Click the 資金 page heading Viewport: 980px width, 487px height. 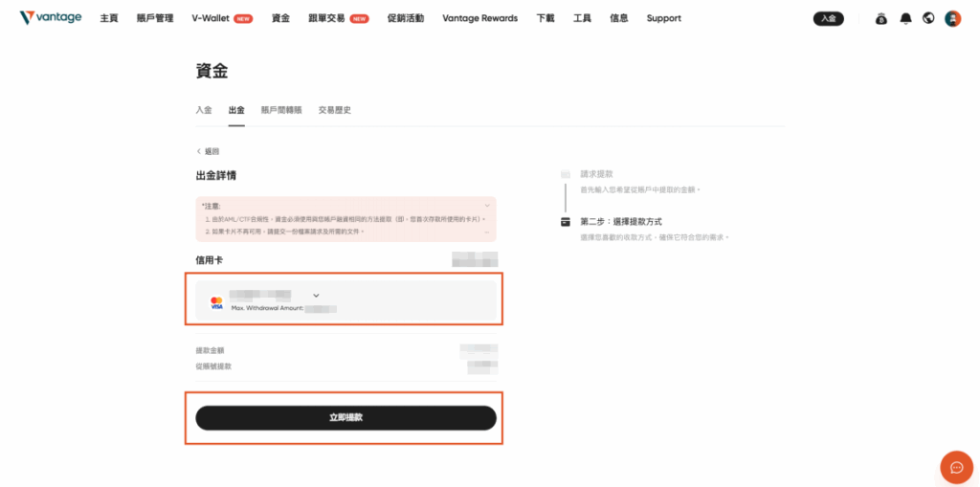(212, 71)
